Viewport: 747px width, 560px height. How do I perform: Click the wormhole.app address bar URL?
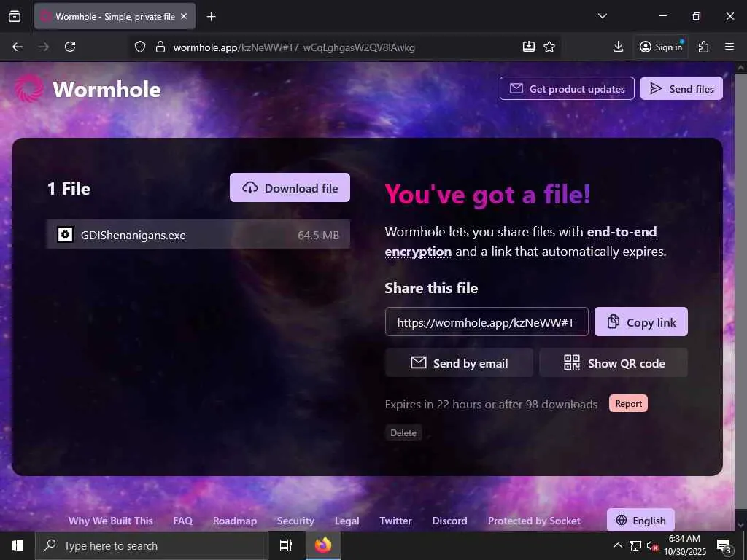(294, 47)
